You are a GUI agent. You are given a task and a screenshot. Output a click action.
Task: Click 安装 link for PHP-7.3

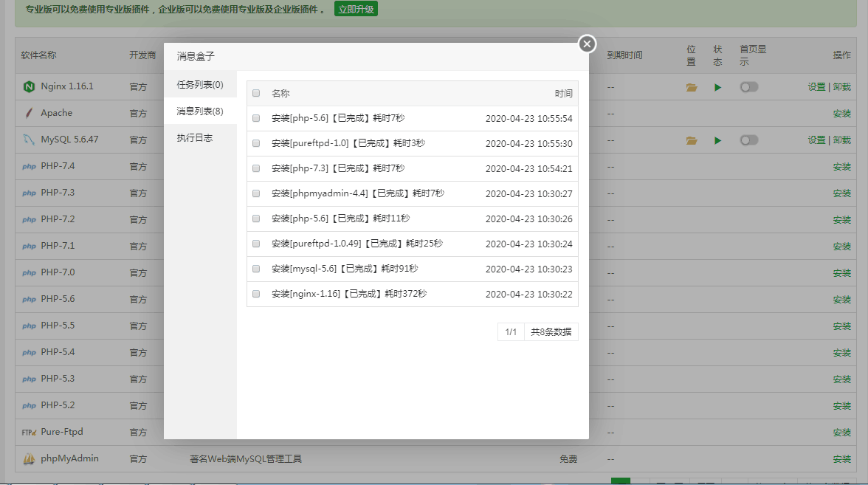click(x=841, y=193)
